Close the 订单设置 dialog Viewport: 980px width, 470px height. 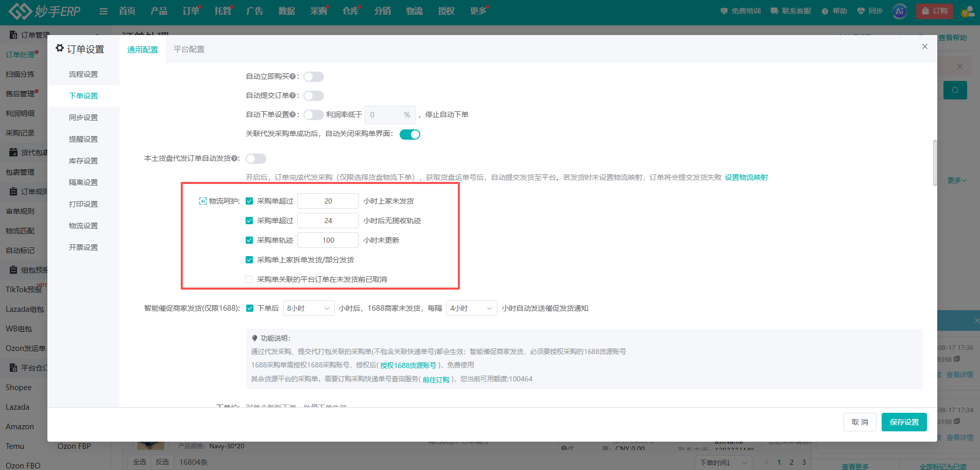point(925,46)
